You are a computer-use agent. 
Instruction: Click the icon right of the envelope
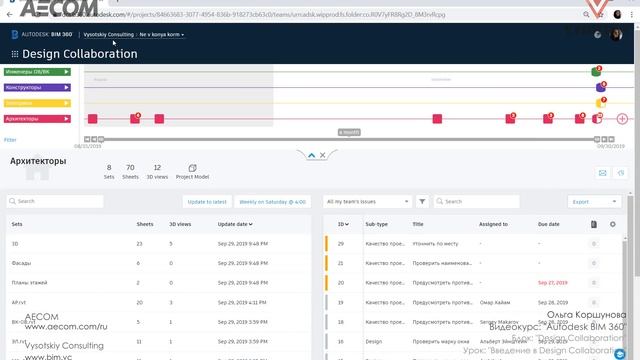[621, 173]
